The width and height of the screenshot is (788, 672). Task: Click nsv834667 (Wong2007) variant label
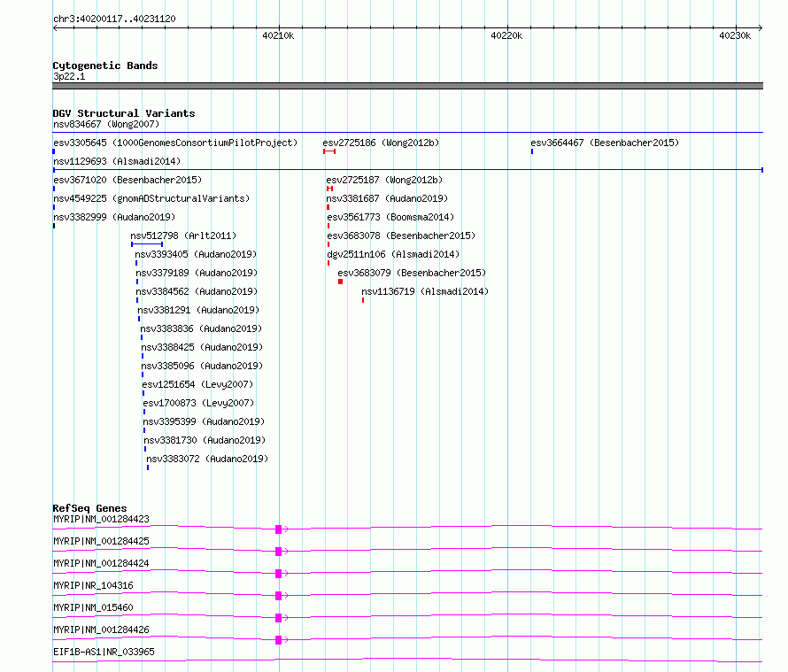pyautogui.click(x=106, y=124)
